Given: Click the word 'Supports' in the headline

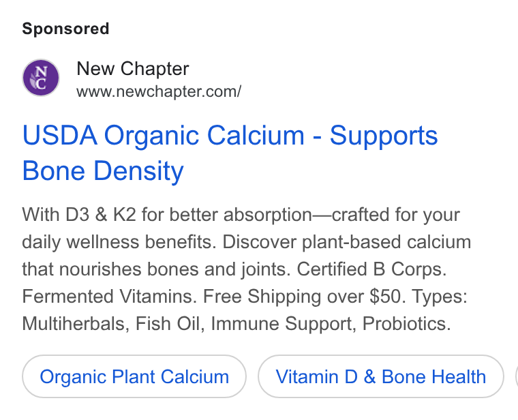Looking at the screenshot, I should pyautogui.click(x=384, y=136).
